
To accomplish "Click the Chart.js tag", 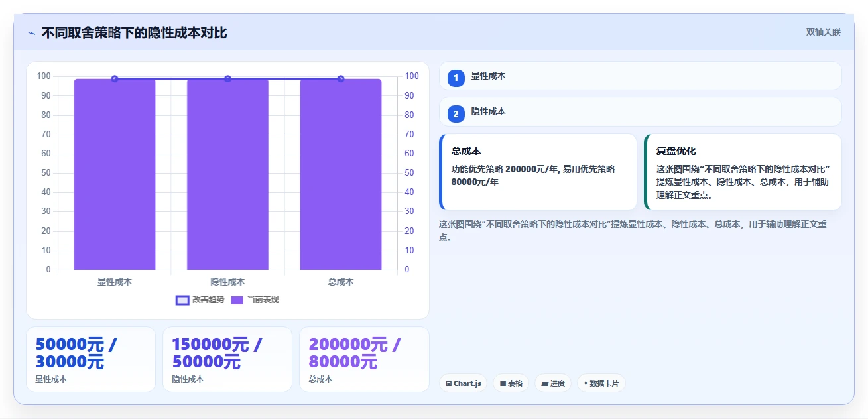I will tap(463, 383).
